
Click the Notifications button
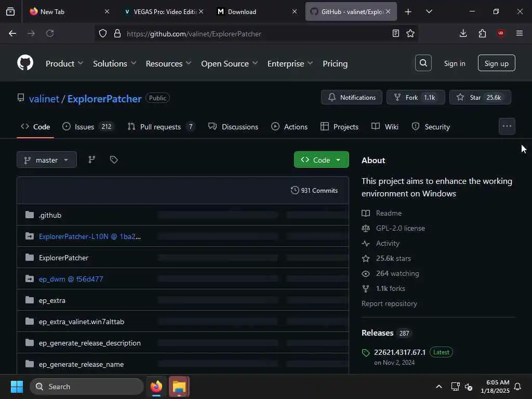352,97
